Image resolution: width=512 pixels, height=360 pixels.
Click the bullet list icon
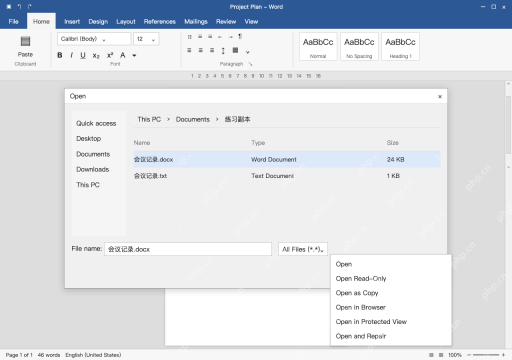pos(189,37)
